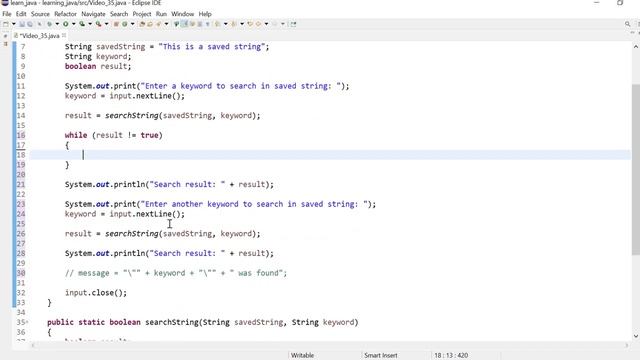Image resolution: width=640 pixels, height=360 pixels.
Task: Click the Pin Editor toolbar icon
Action: tap(293, 24)
